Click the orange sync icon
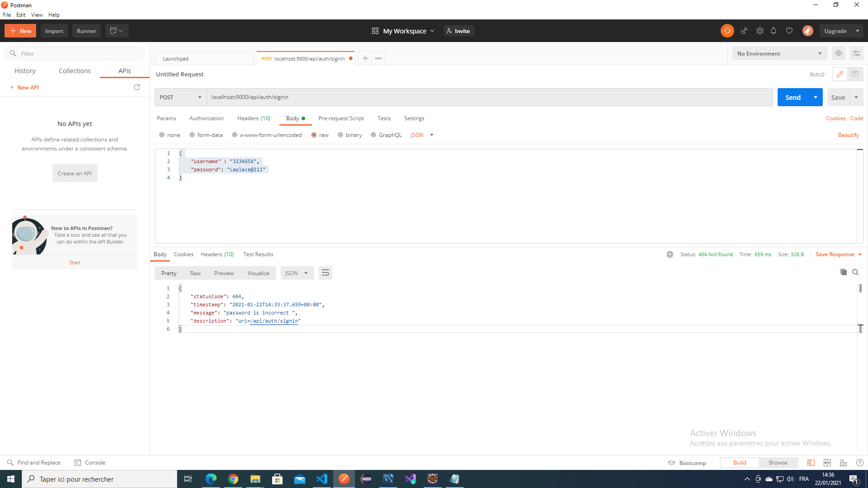 point(727,31)
